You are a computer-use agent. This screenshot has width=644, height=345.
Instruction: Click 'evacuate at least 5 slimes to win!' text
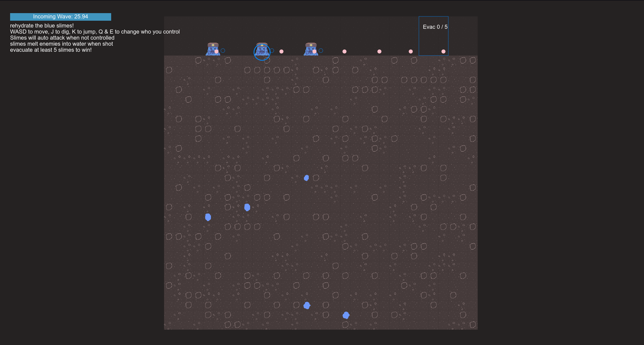51,50
